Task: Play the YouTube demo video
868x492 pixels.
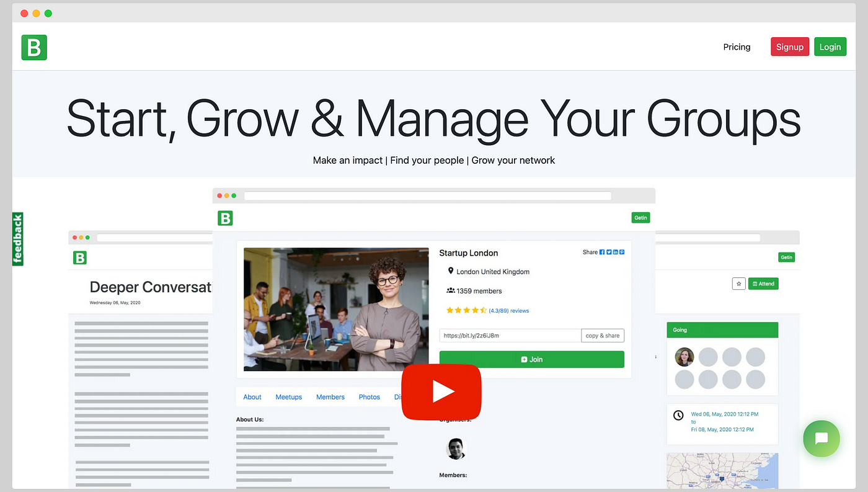Action: coord(441,391)
